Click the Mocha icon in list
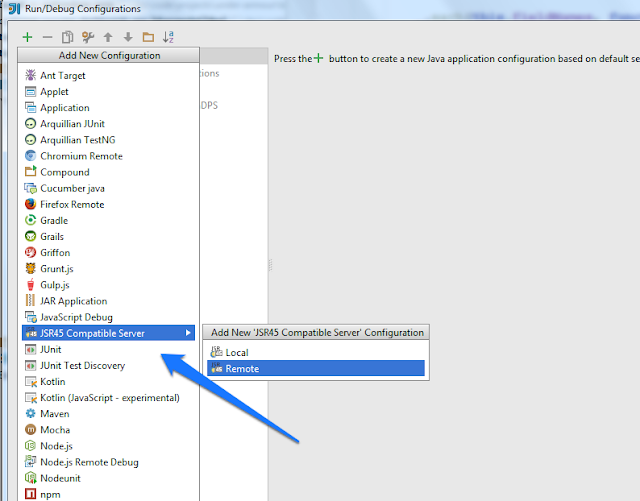The image size is (640, 501). 31,430
